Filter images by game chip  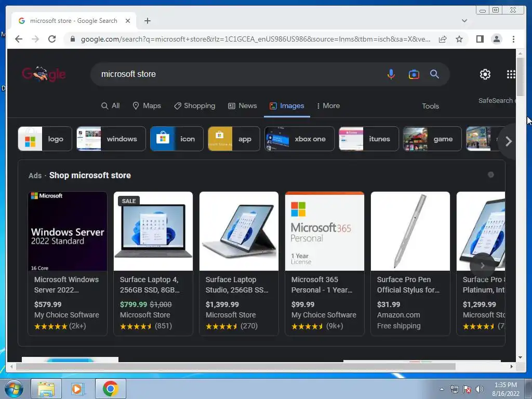tap(432, 139)
